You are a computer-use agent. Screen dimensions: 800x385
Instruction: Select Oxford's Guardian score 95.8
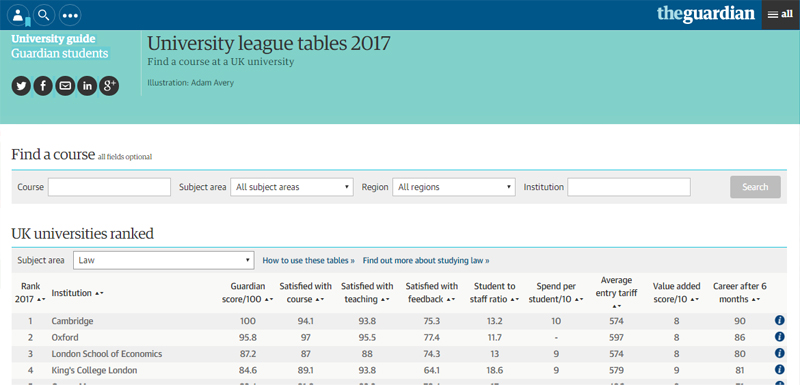pos(247,338)
